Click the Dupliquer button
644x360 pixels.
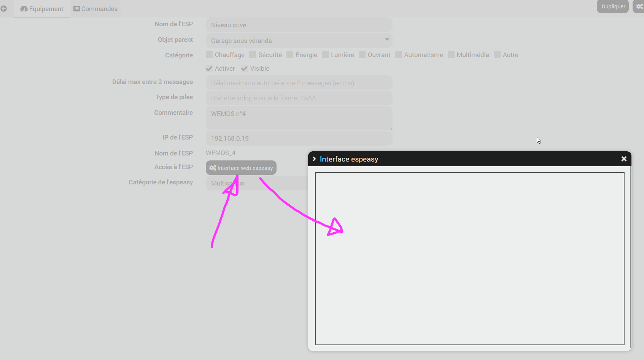click(x=613, y=6)
